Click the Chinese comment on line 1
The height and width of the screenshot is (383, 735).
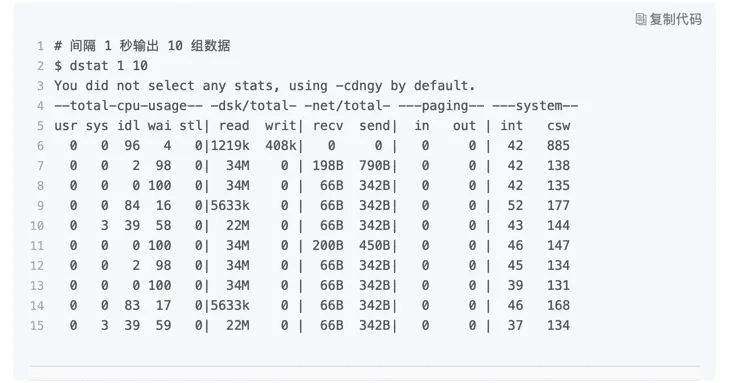coord(142,45)
